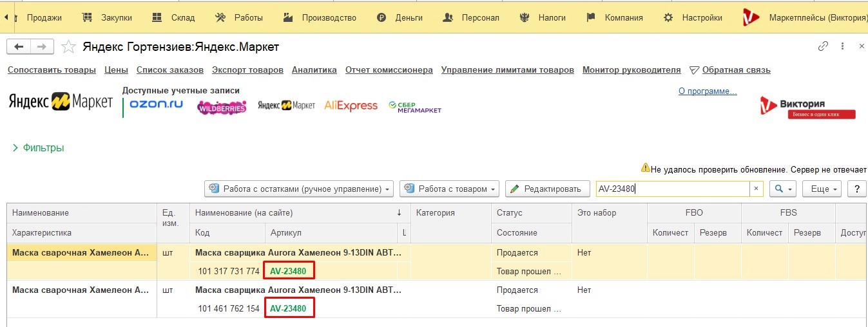Go back with the left arrow button

pos(19,46)
